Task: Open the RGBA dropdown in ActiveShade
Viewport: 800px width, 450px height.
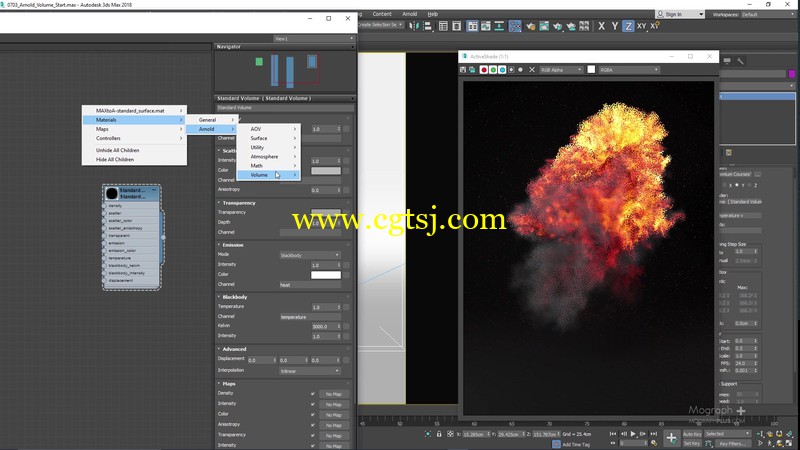Action: [x=629, y=69]
